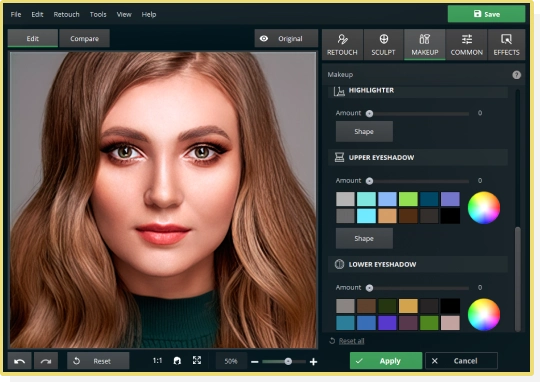Pick charcoal upper eyeshadow swatch
The width and height of the screenshot is (540, 382).
(x=429, y=216)
